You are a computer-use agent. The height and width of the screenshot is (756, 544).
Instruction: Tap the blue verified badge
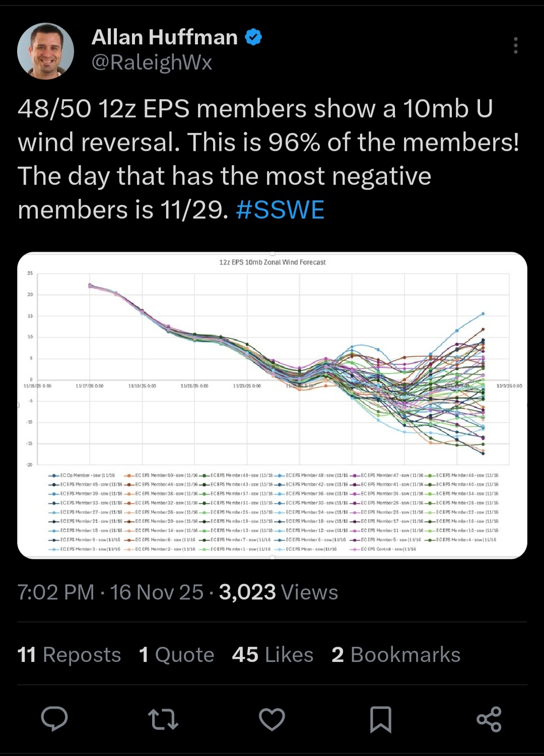[x=253, y=37]
